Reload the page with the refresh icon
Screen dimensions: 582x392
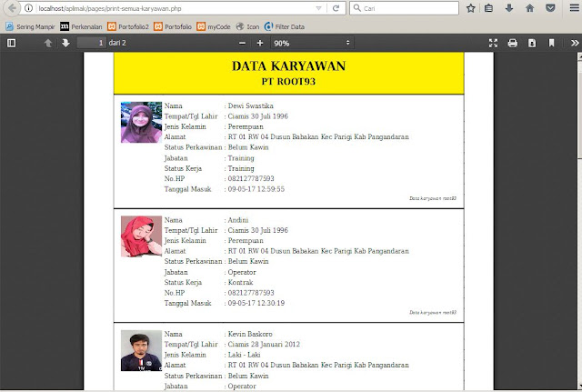336,8
